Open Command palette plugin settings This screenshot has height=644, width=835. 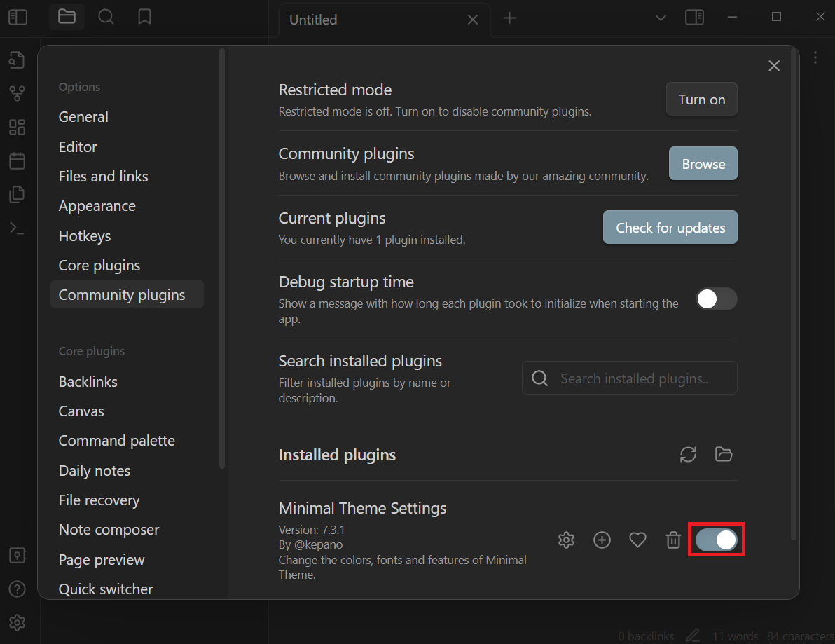point(127,441)
